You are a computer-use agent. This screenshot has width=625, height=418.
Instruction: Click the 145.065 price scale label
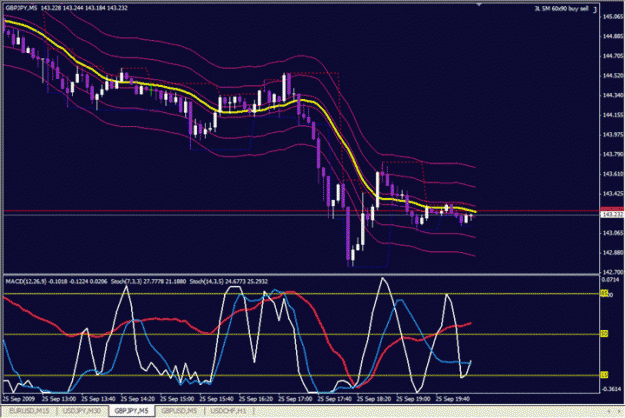tap(613, 17)
